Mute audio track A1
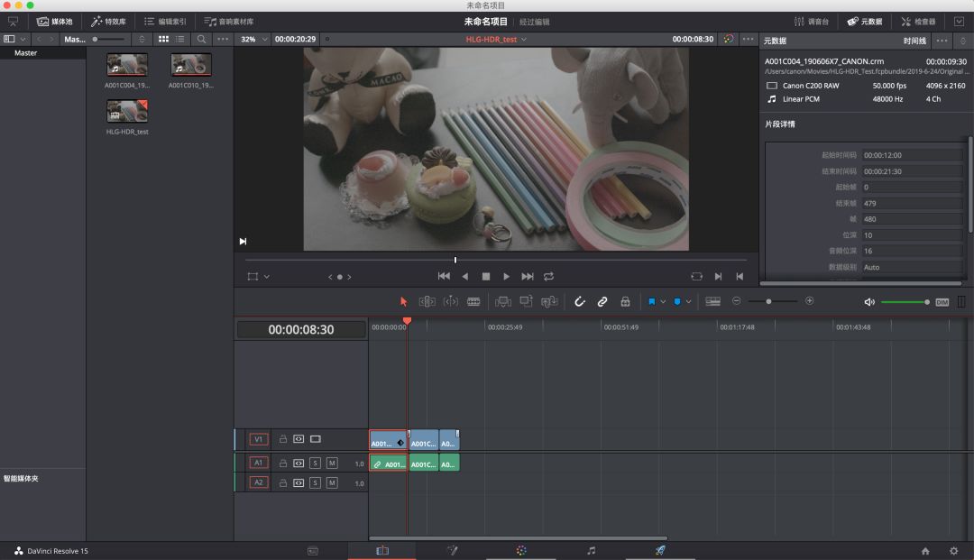974x560 pixels. pos(331,463)
